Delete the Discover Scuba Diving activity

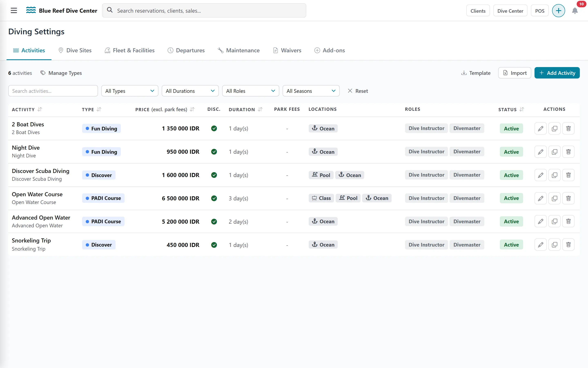click(568, 175)
